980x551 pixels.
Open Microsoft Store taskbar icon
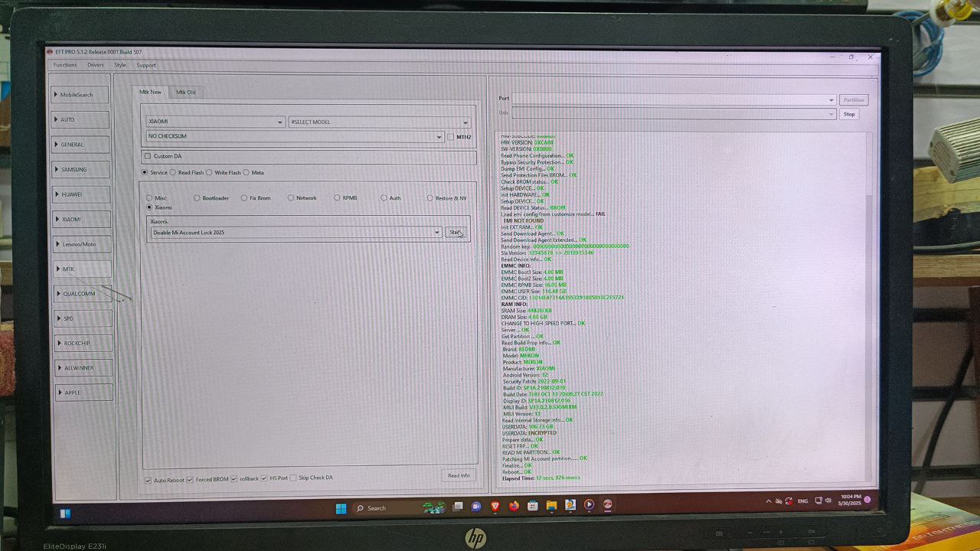[x=533, y=506]
